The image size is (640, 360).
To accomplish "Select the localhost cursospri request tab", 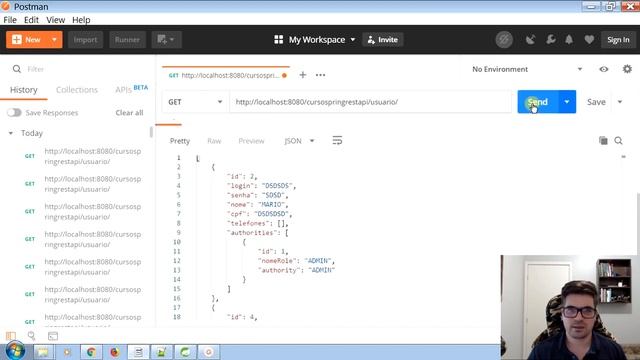I will pos(226,75).
